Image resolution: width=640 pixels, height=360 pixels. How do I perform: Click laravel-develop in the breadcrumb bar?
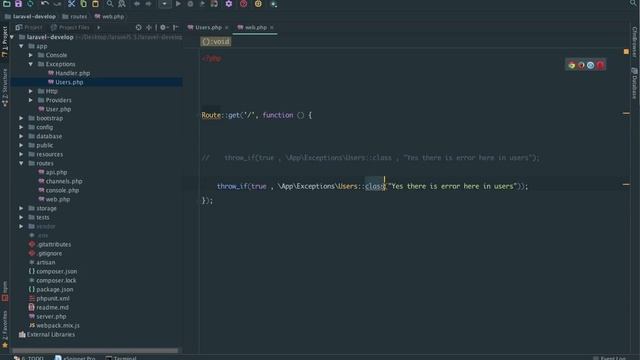tap(30, 17)
